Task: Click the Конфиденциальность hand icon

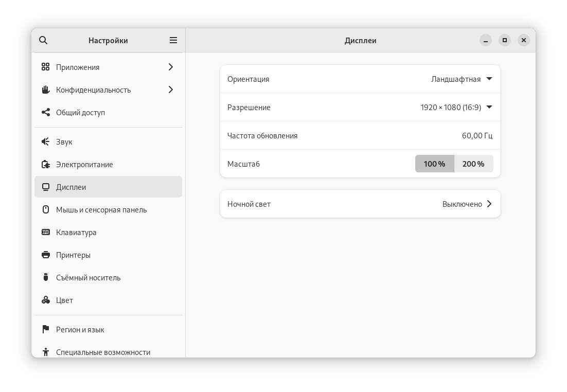Action: [46, 90]
